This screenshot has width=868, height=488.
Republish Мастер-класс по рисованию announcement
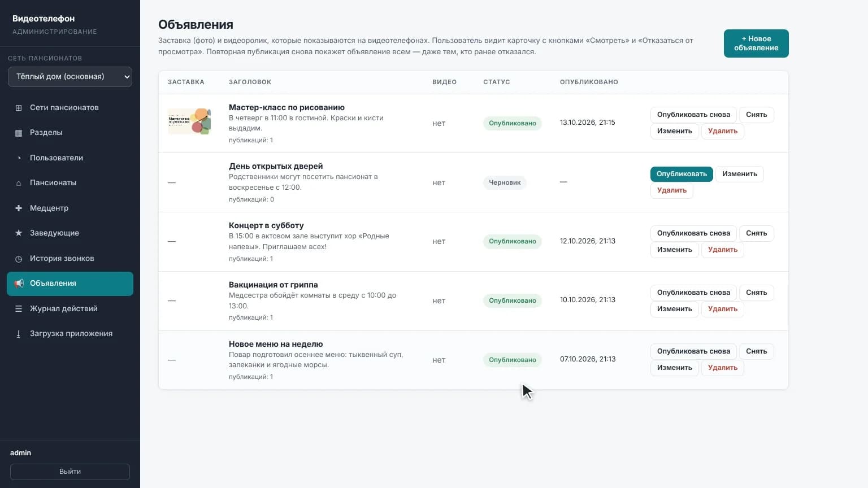coord(693,115)
